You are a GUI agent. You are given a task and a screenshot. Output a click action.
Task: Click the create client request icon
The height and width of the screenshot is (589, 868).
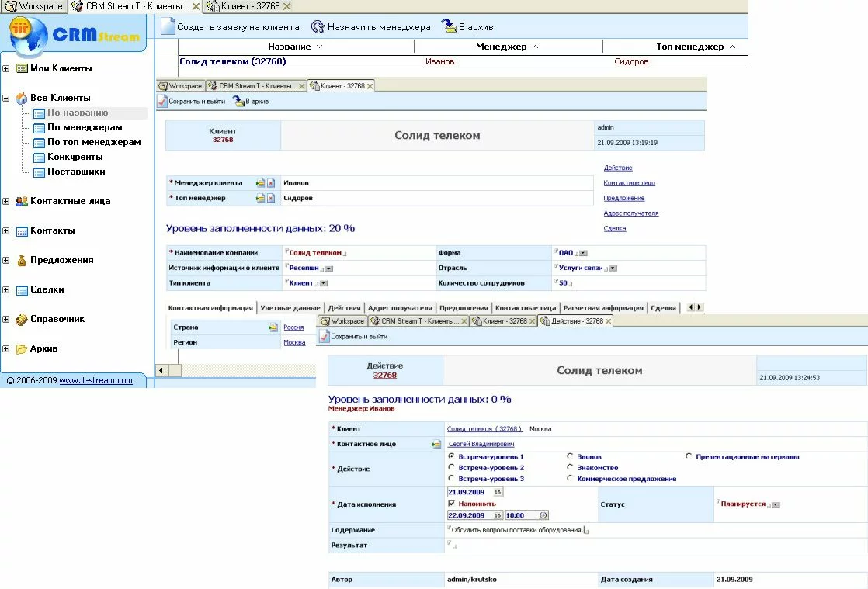click(x=168, y=26)
